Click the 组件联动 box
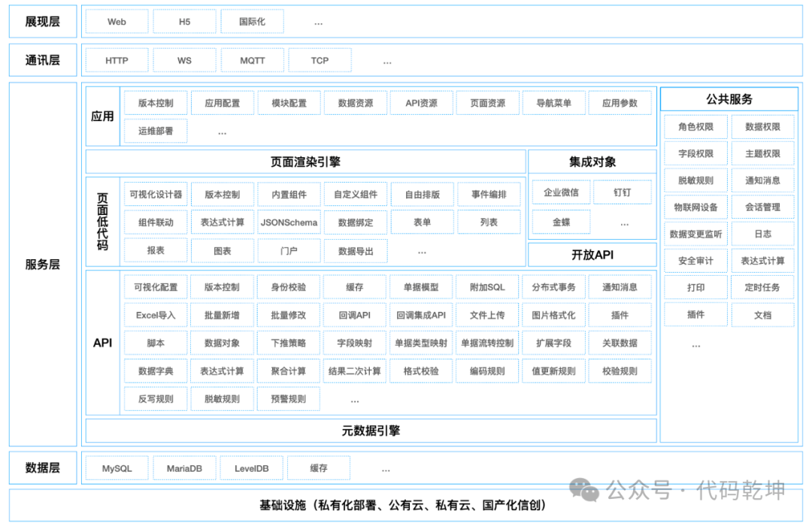 point(156,222)
